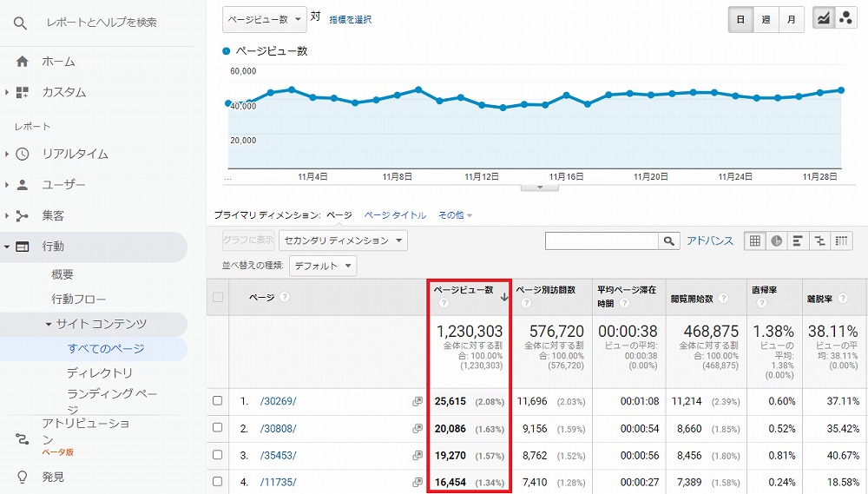Open 行動フロー report
The image size is (868, 494).
79,299
